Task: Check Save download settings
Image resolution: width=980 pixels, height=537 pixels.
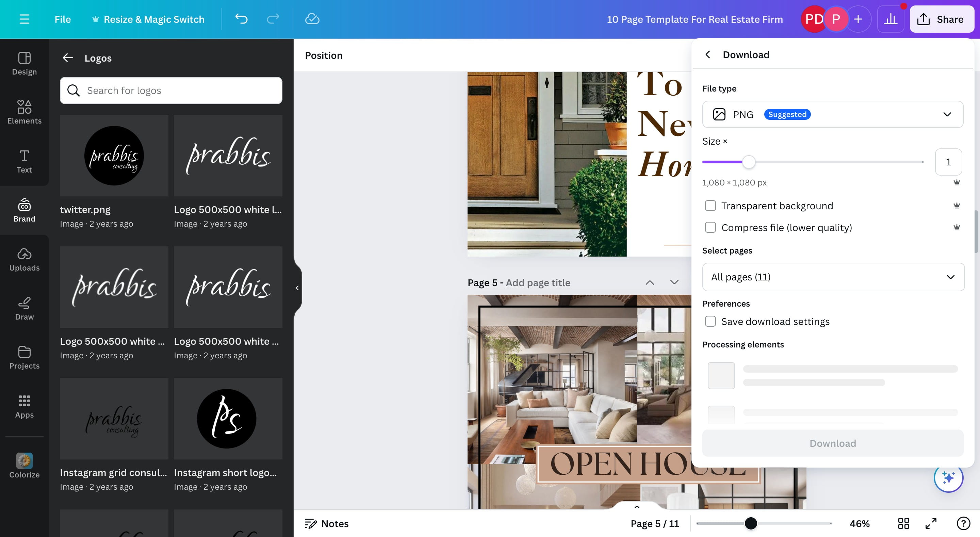Action: 710,321
